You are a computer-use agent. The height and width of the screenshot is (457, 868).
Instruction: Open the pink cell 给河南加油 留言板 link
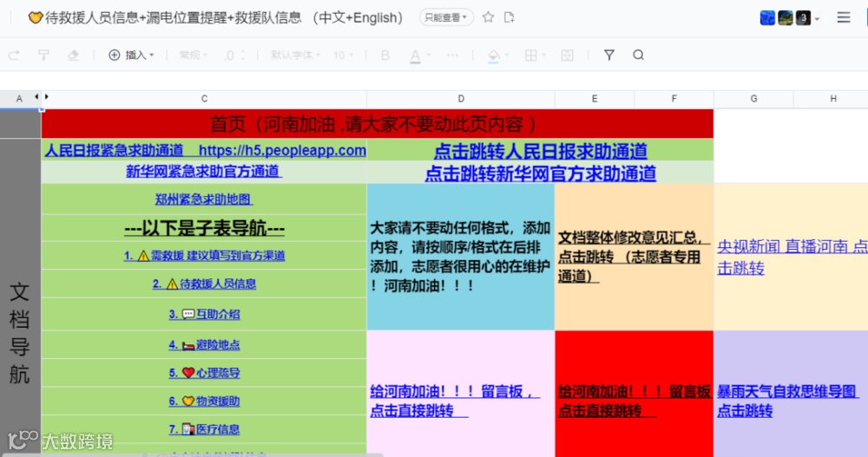pos(455,402)
